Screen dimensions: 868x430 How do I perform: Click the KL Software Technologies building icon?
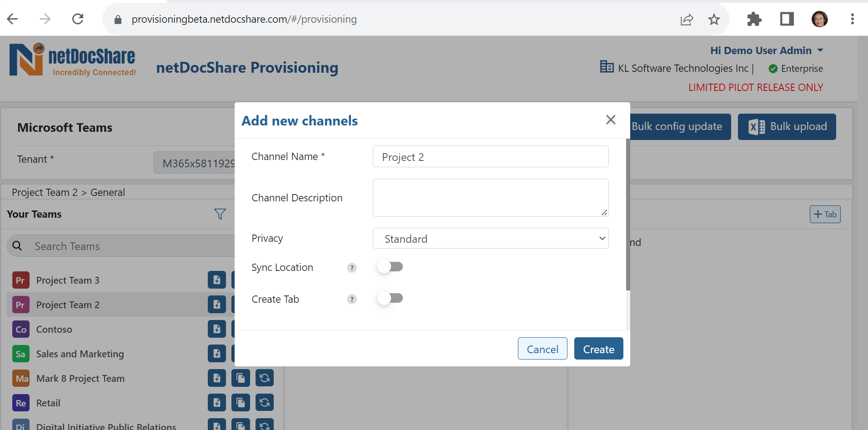607,67
